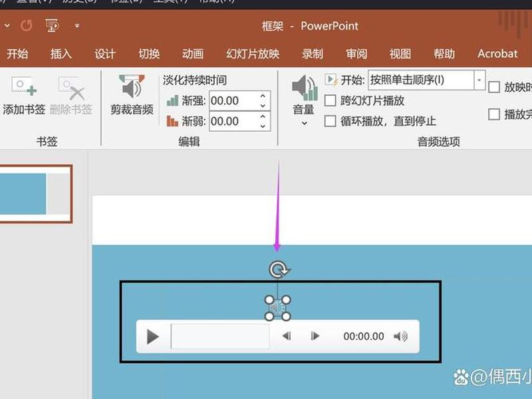Check the 放映时 hide-during-show checkbox
The height and width of the screenshot is (399, 532).
(x=494, y=87)
